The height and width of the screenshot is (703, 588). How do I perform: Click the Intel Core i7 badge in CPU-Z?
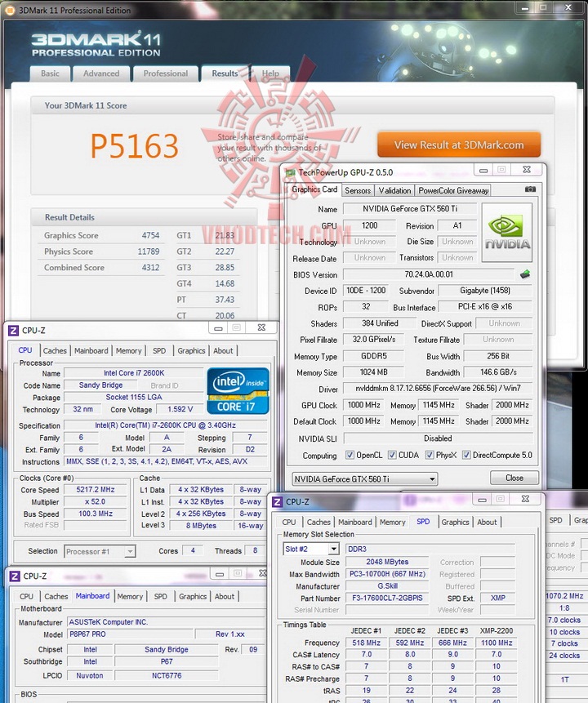238,390
